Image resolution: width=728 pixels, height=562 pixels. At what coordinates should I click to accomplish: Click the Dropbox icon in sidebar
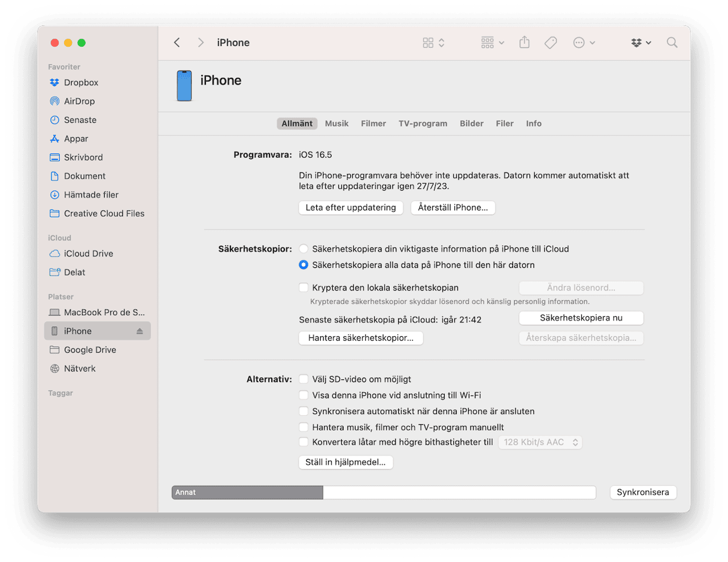click(x=54, y=83)
